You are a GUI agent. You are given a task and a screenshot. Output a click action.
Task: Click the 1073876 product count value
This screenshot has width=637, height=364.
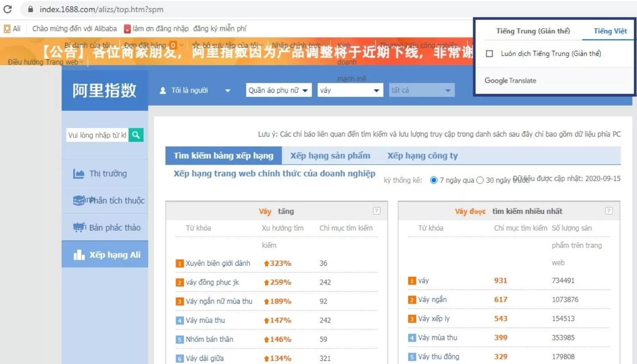click(565, 300)
